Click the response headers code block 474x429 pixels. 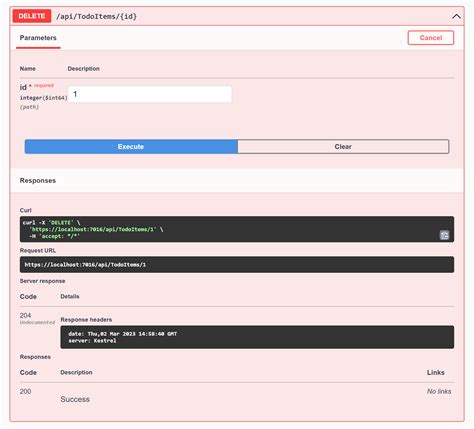click(x=257, y=337)
